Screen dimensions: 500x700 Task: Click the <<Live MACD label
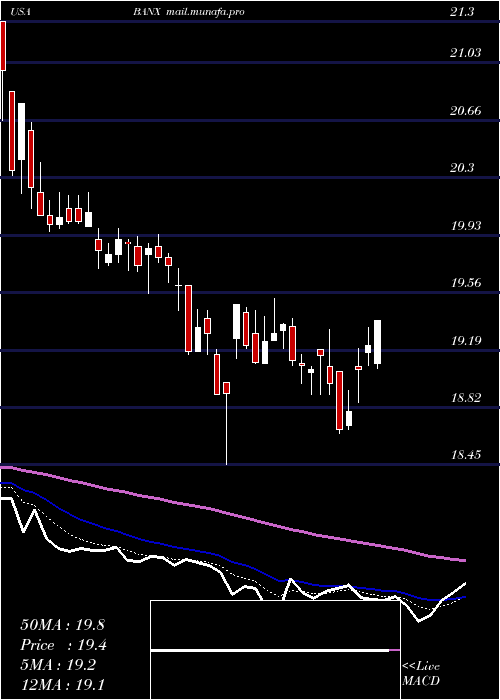pos(421,674)
